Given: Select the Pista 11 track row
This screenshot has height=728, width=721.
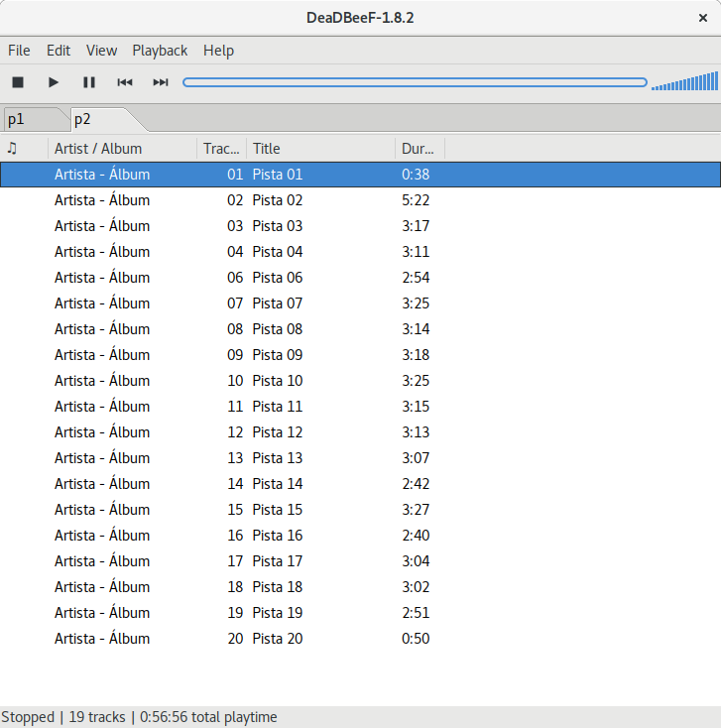Looking at the screenshot, I should [x=360, y=407].
